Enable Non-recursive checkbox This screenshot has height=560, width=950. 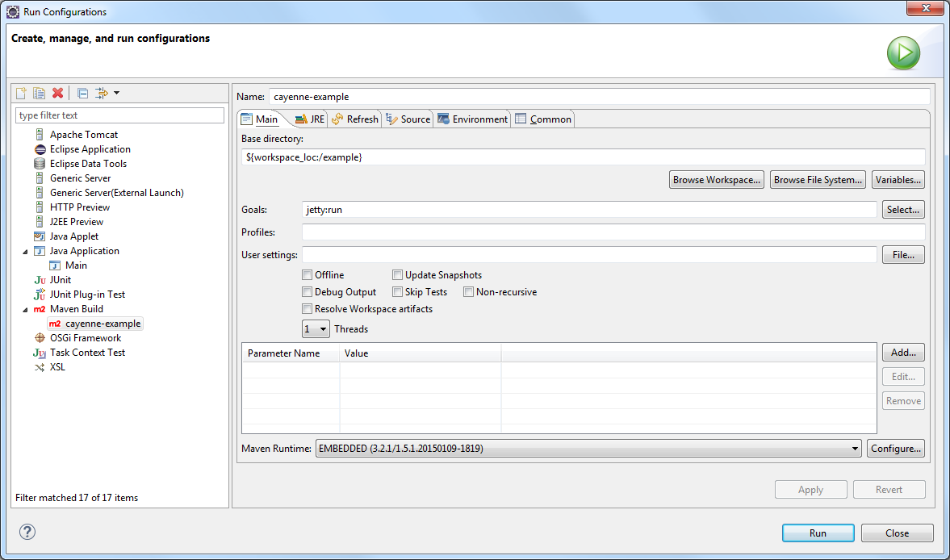[x=468, y=292]
